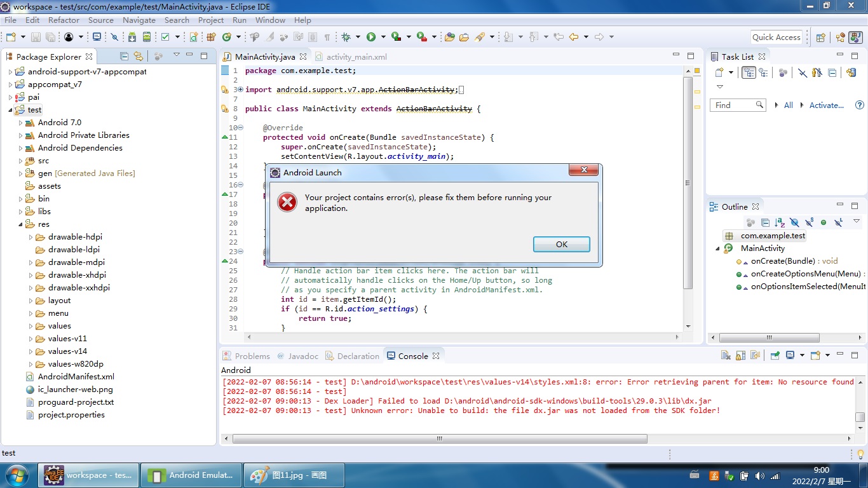The width and height of the screenshot is (868, 488).
Task: Start a Debug session from the toolbar
Action: [346, 36]
